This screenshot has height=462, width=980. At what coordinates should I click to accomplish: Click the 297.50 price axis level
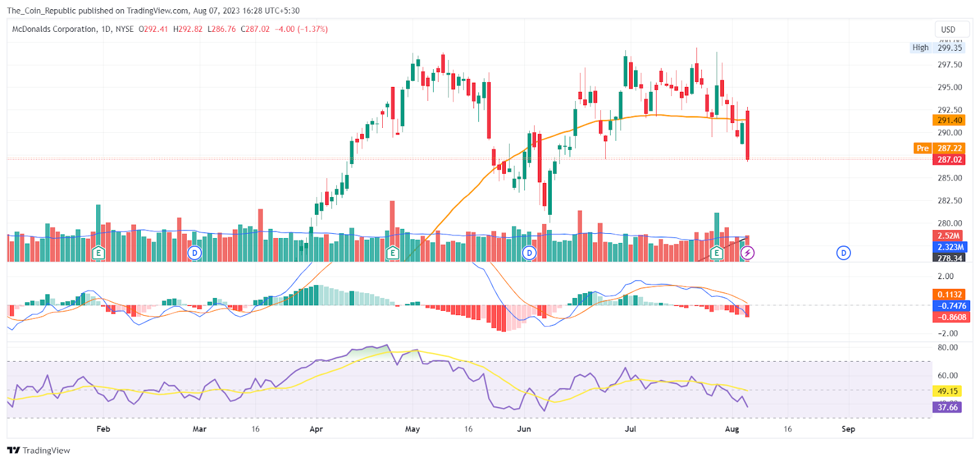[x=949, y=64]
